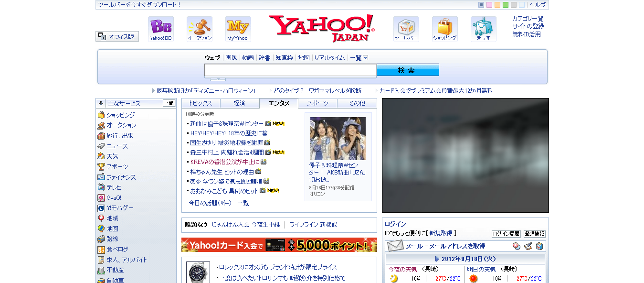The height and width of the screenshot is (283, 644).
Task: Click the box icon at mail row end
Action: [x=539, y=246]
